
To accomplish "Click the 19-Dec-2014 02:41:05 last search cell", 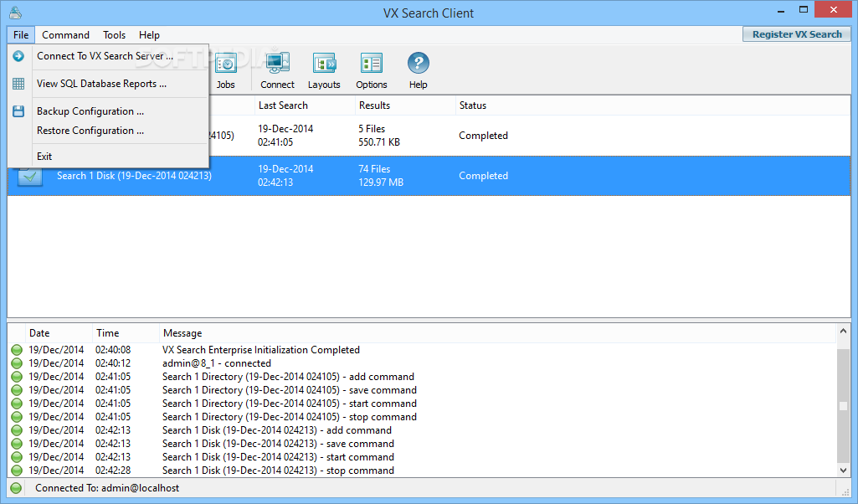I will pos(285,135).
